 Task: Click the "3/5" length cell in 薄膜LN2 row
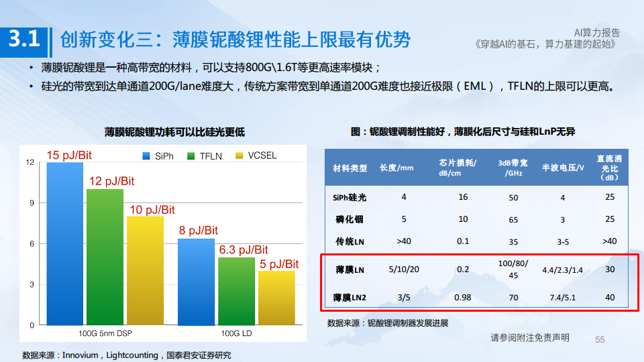tap(404, 297)
